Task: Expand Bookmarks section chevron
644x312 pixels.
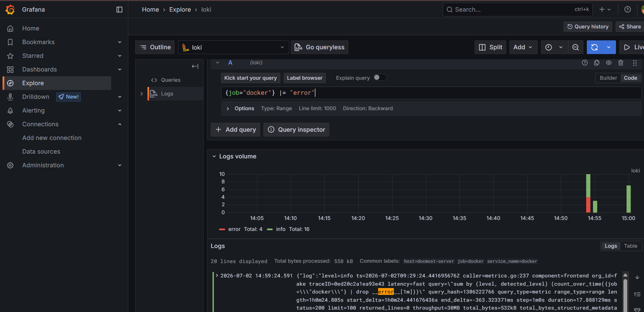Action: (120, 42)
